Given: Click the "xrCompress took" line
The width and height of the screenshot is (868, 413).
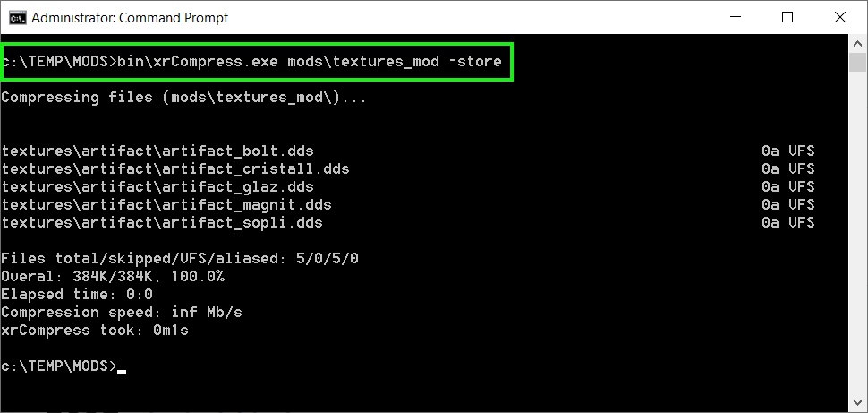Looking at the screenshot, I should coord(95,331).
